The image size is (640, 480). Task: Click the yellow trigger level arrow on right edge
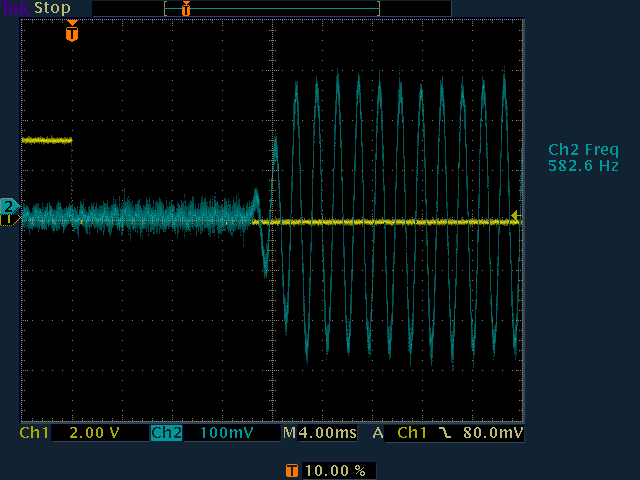tap(517, 215)
